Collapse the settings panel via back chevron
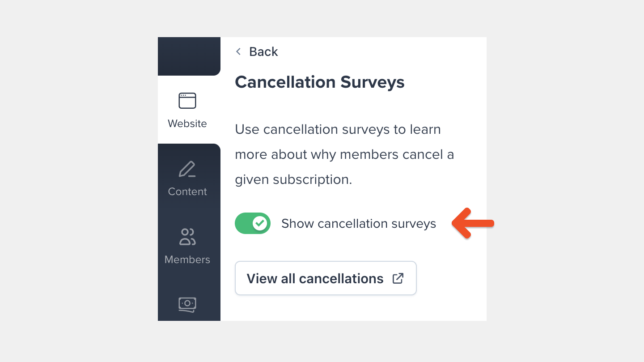The height and width of the screenshot is (362, 644). click(238, 51)
